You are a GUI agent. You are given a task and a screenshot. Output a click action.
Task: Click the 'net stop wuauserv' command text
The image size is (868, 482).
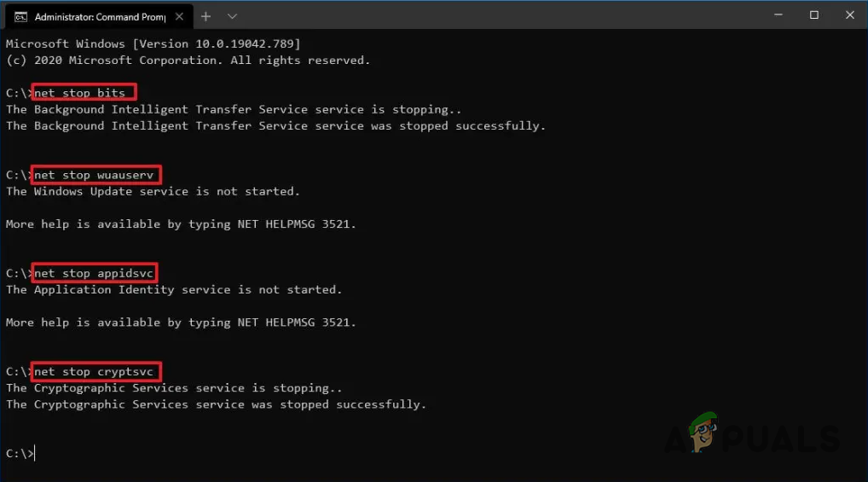pos(95,175)
